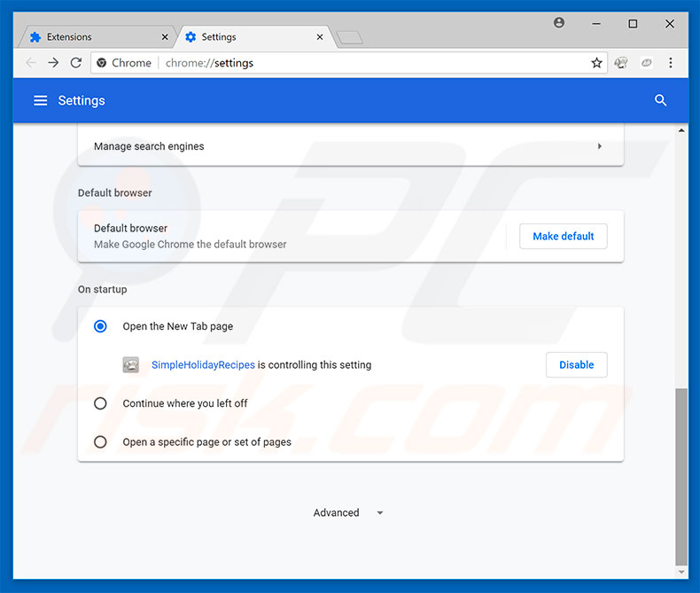Click the Chrome profile avatar icon
Screen dimensions: 700x593
559,23
